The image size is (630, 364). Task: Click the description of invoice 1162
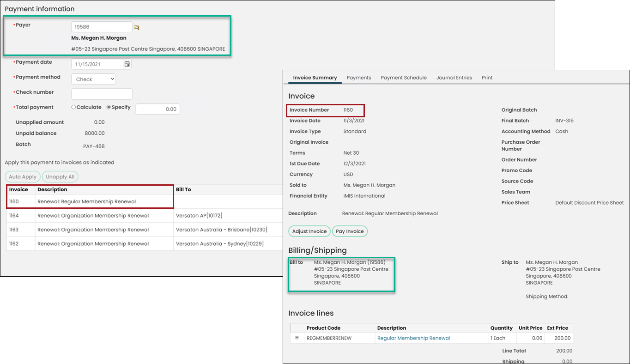pyautogui.click(x=93, y=243)
